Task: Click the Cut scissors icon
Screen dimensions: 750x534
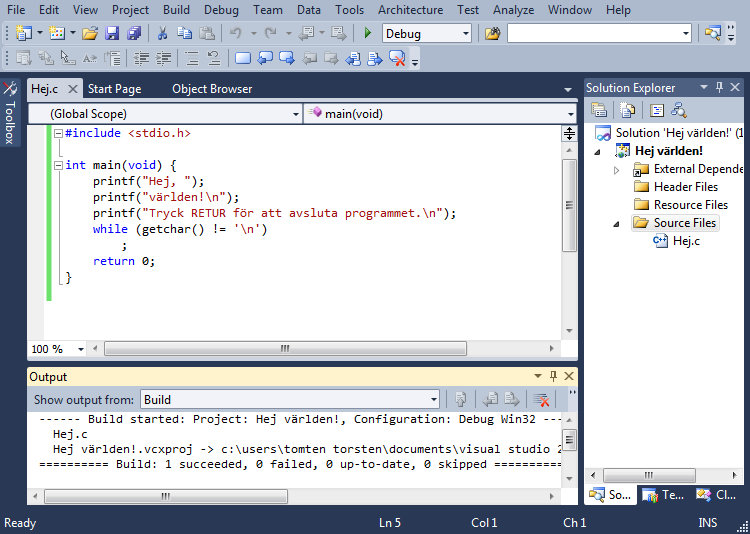Action: 162,33
